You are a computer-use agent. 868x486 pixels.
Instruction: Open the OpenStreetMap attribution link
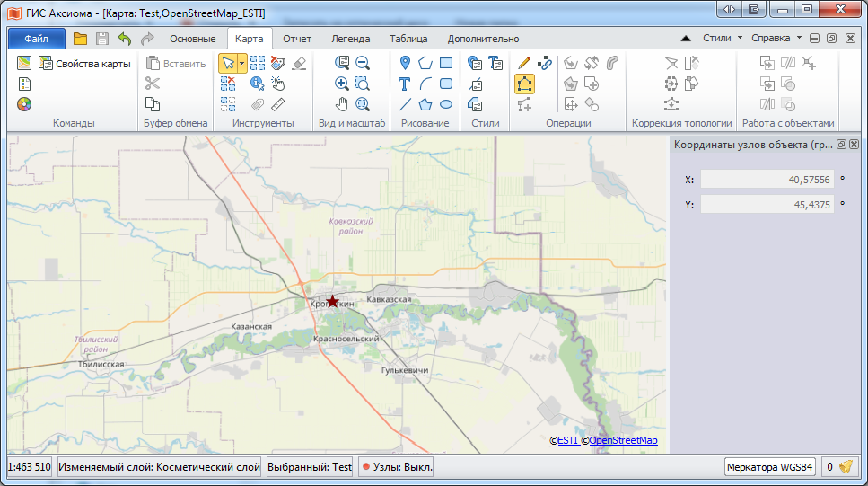(623, 440)
